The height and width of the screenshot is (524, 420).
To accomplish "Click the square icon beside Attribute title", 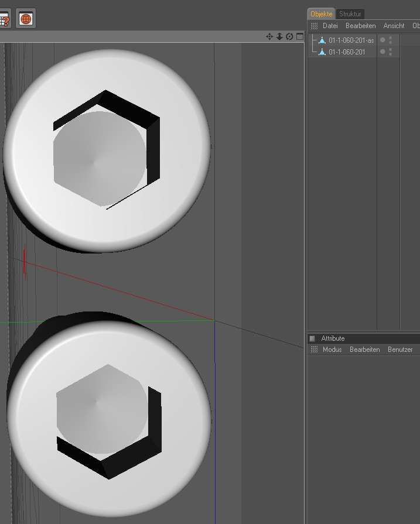I will click(312, 338).
